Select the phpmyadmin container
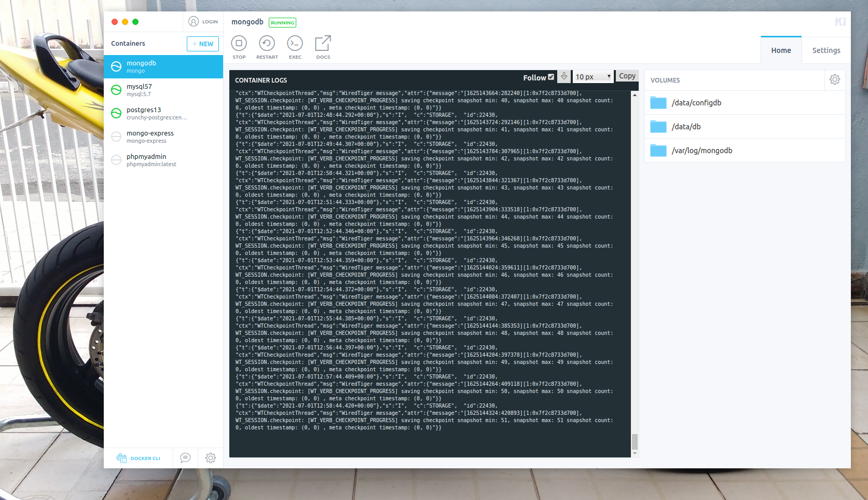Screen dimensions: 868x500 (x=163, y=160)
